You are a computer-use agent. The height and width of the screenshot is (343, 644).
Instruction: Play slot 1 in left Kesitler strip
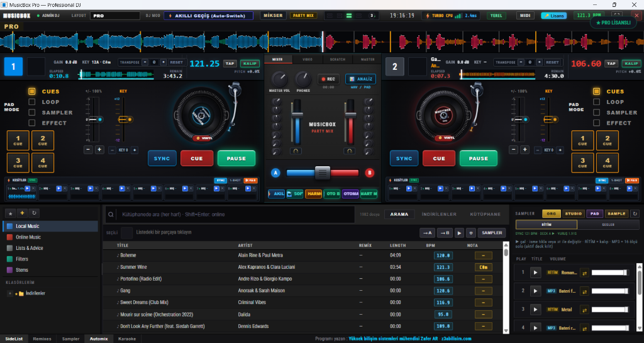pos(28,189)
